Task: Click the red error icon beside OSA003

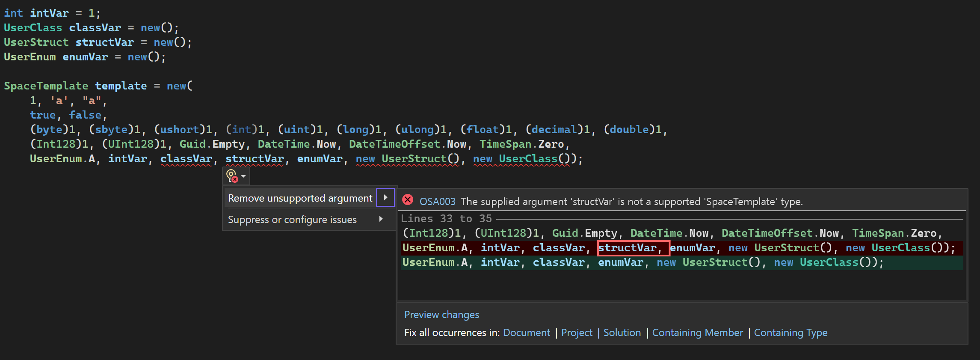Action: [x=408, y=200]
